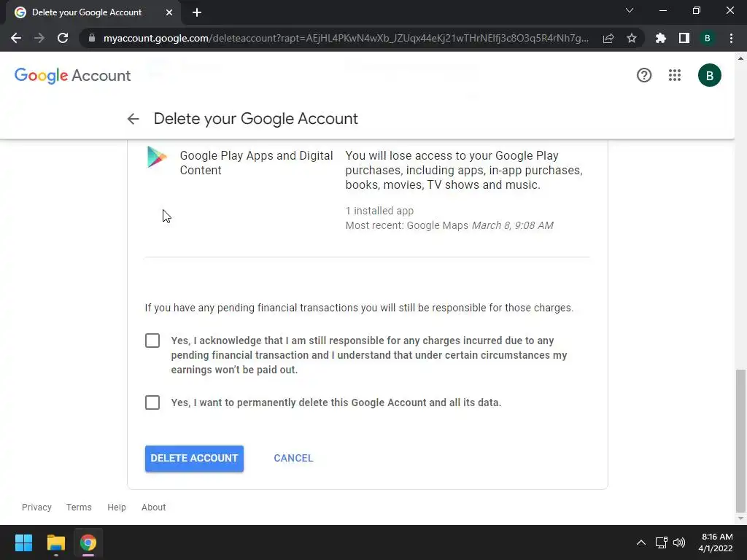The width and height of the screenshot is (747, 560).
Task: Click the scrollbar up arrow
Action: click(x=740, y=58)
